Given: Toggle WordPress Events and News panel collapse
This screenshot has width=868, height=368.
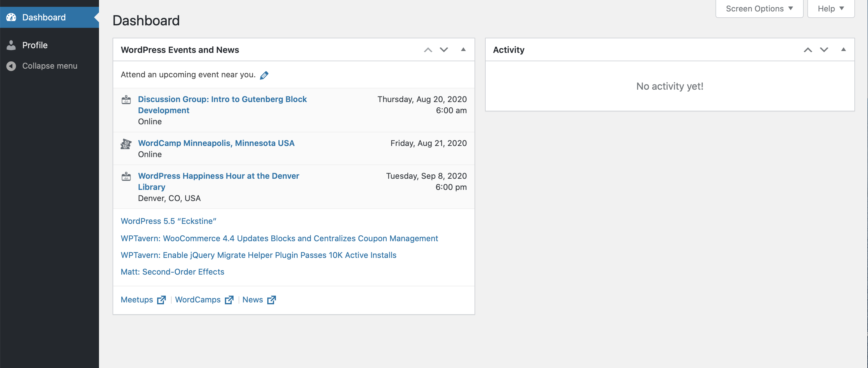Looking at the screenshot, I should [463, 49].
